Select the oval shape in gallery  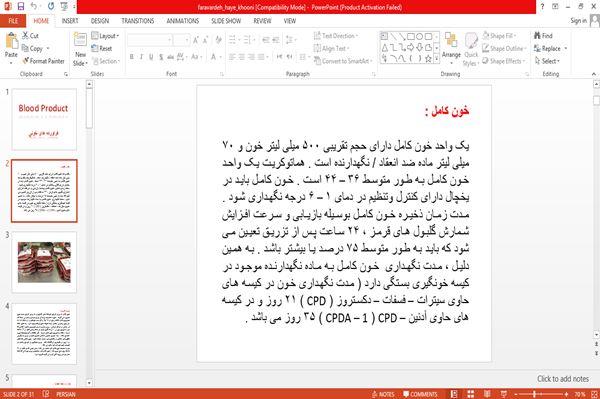coord(420,37)
